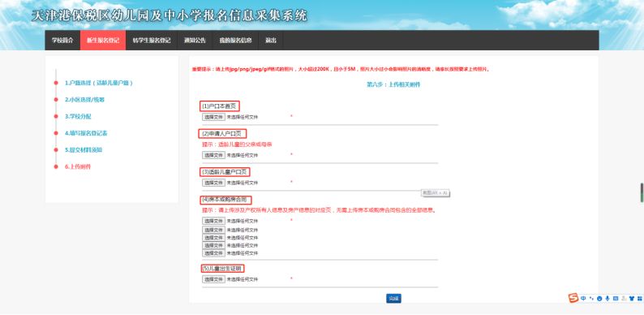This screenshot has height=315, width=644.
Task: Click last 选择文件 under (4)房本或购房合同
Action: pos(213,253)
